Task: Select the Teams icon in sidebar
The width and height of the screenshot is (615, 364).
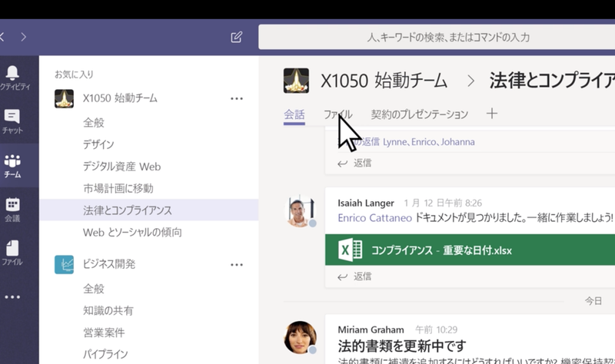Action: 12,164
